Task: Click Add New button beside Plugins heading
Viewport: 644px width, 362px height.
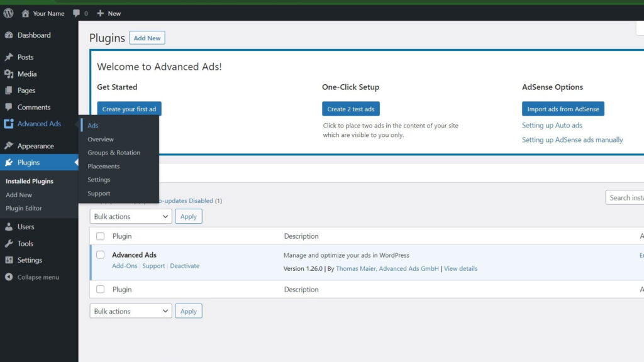Action: [x=147, y=38]
